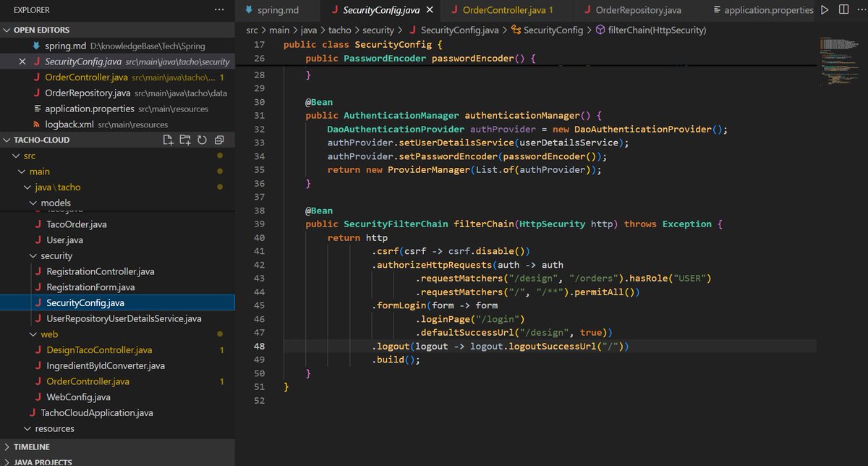Click New File icon in TACHO-CLOUD header
Viewport: 868px width, 466px height.
pos(168,140)
